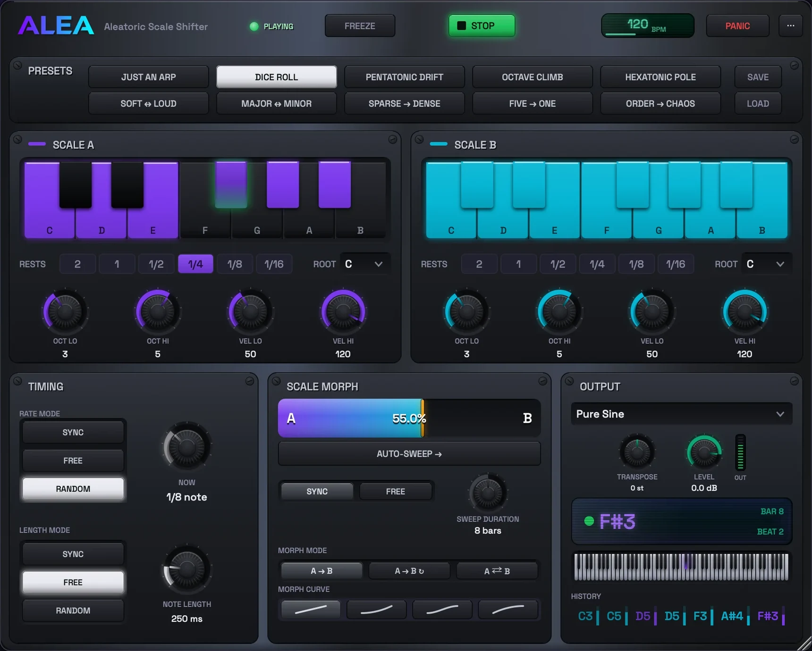The height and width of the screenshot is (651, 812).
Task: Click the 120 BPM tempo control
Action: (647, 25)
